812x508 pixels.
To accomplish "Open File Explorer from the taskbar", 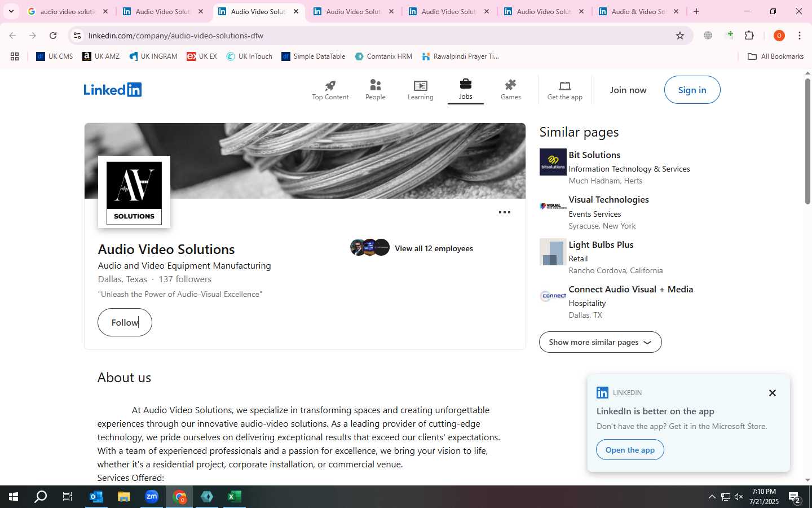I will [x=124, y=497].
